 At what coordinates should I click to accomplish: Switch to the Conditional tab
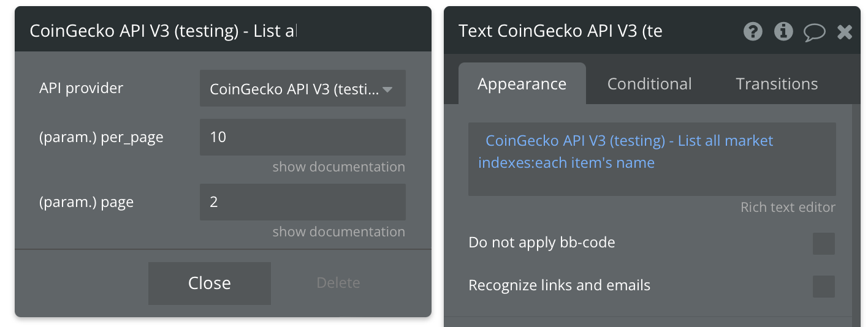(649, 84)
